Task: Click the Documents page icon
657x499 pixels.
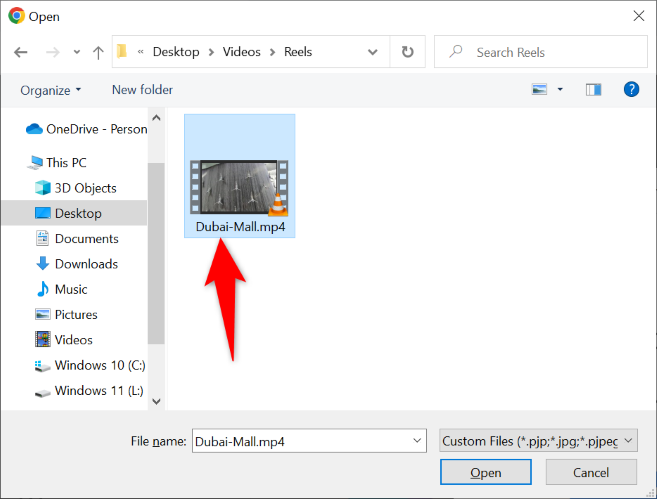Action: tap(42, 238)
